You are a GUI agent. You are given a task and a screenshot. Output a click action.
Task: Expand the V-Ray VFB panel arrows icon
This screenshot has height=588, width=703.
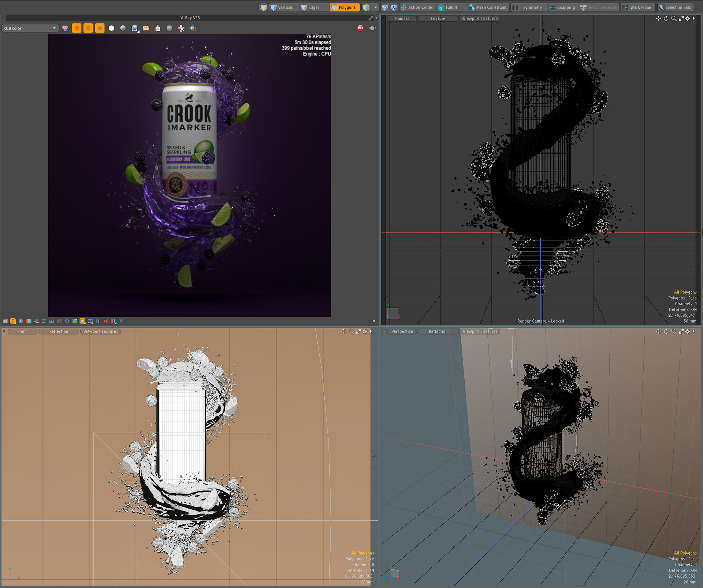click(371, 18)
